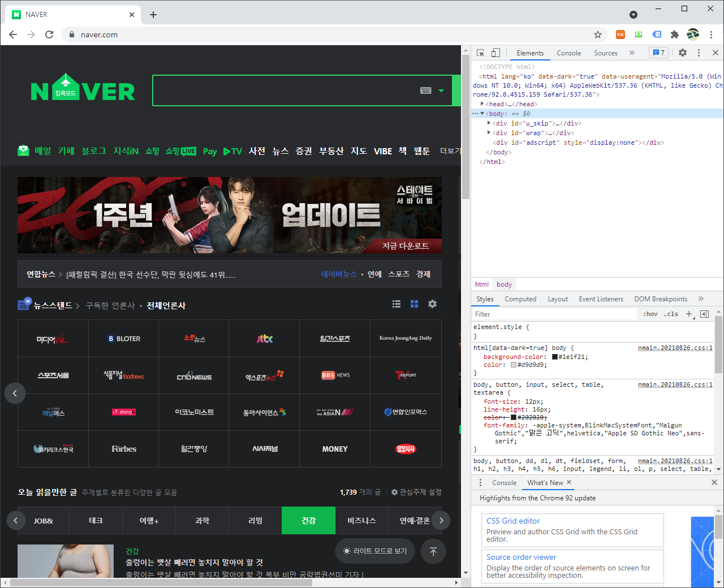
Task: Expand the head element node
Action: pyautogui.click(x=482, y=104)
